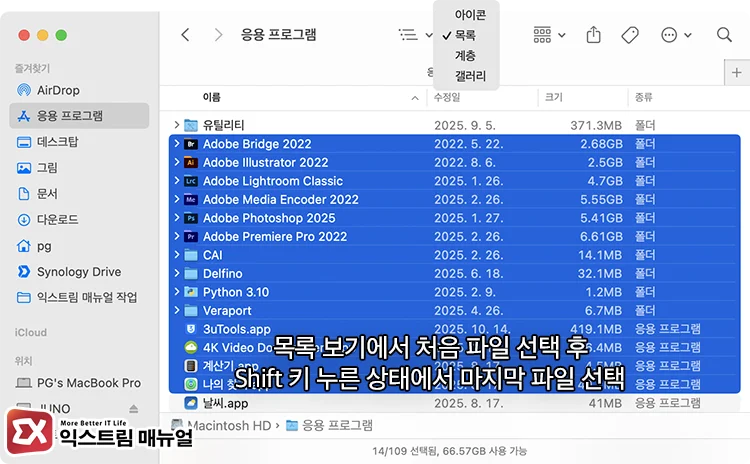Click the Adobe Media Encoder icon
Image resolution: width=750 pixels, height=464 pixels.
pyautogui.click(x=191, y=199)
